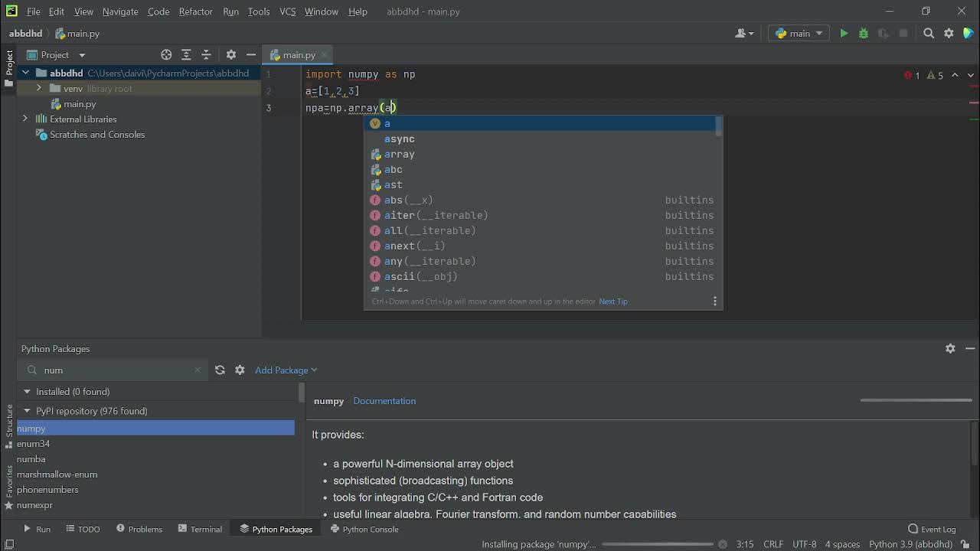Switch to the Terminal tool tab
This screenshot has width=980, height=551.
coord(200,529)
